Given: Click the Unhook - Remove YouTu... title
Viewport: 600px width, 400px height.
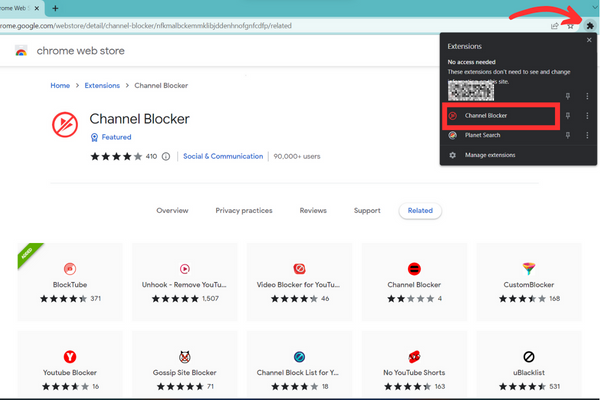Looking at the screenshot, I should [x=184, y=285].
